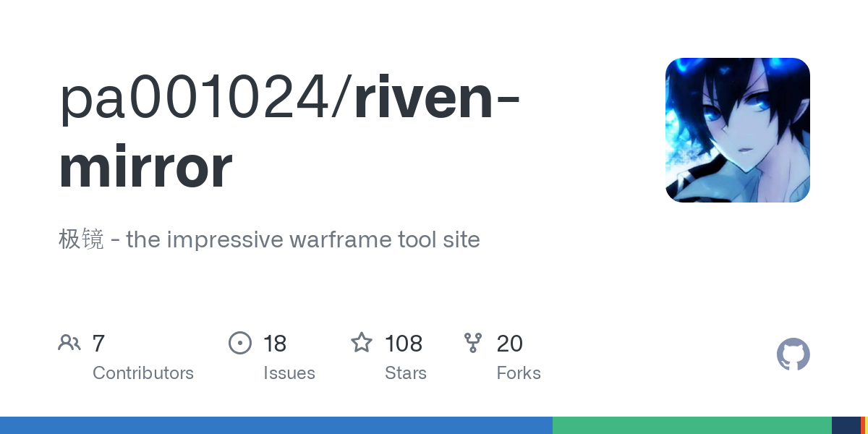868x434 pixels.
Task: Click the fork icon next to 20
Action: tap(473, 343)
